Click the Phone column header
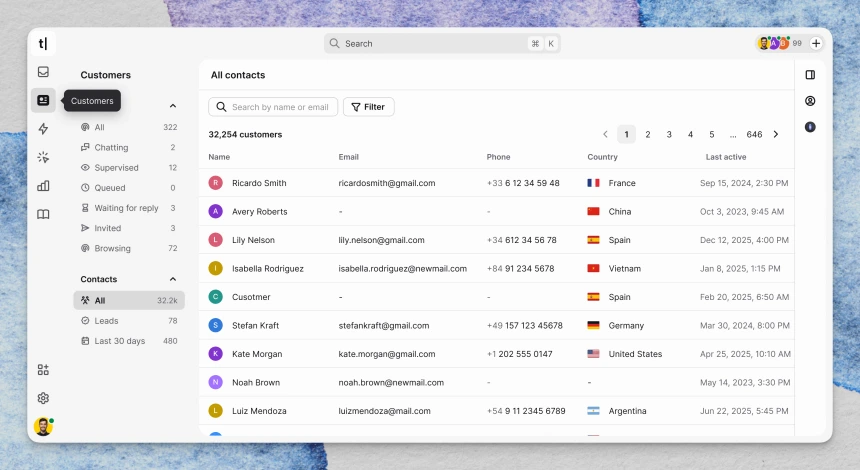Screen dimensions: 860x470 pos(498,157)
